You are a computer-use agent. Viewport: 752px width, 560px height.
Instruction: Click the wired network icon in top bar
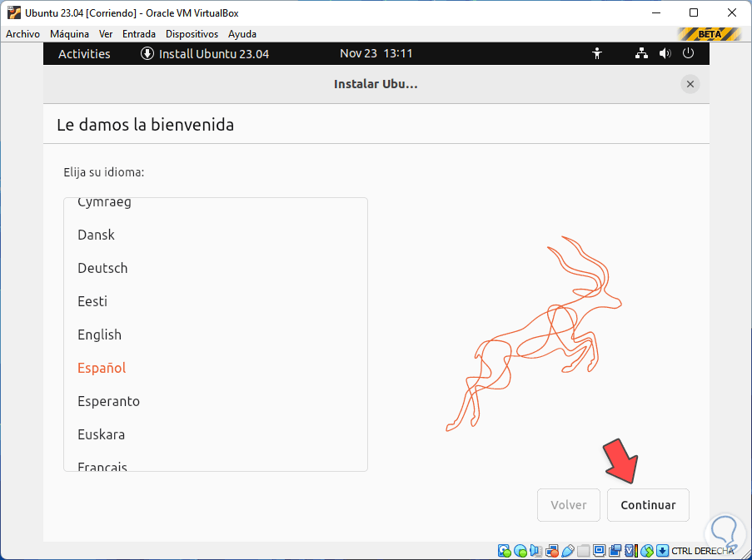(641, 53)
